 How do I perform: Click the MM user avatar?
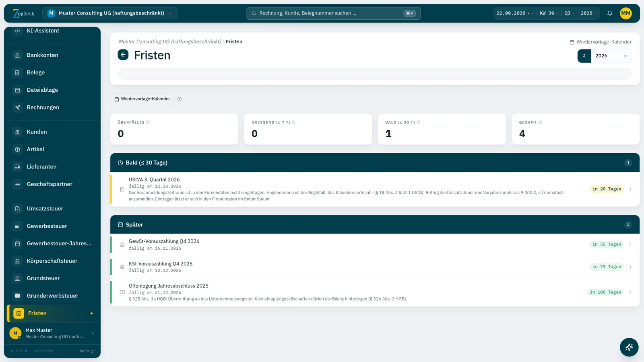[626, 13]
